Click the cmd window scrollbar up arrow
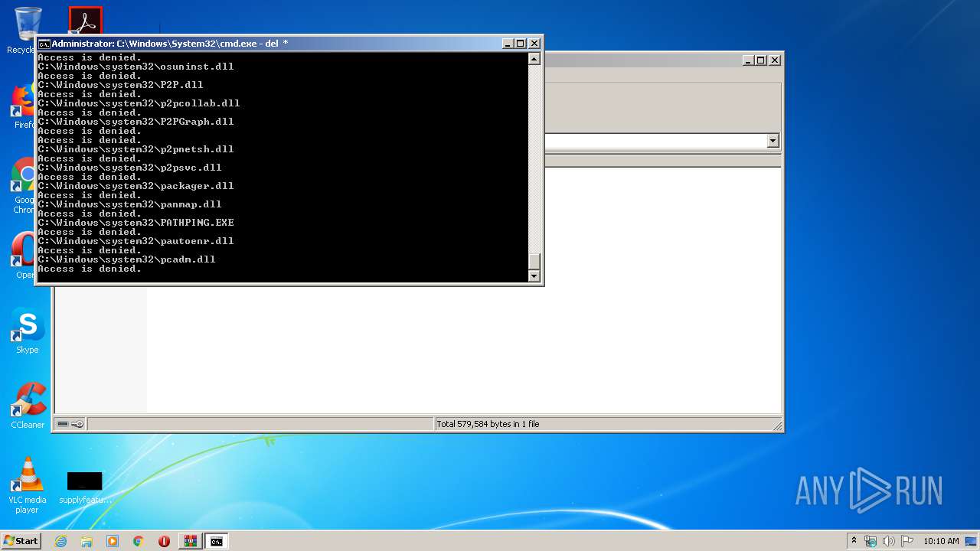This screenshot has width=980, height=551. [534, 59]
